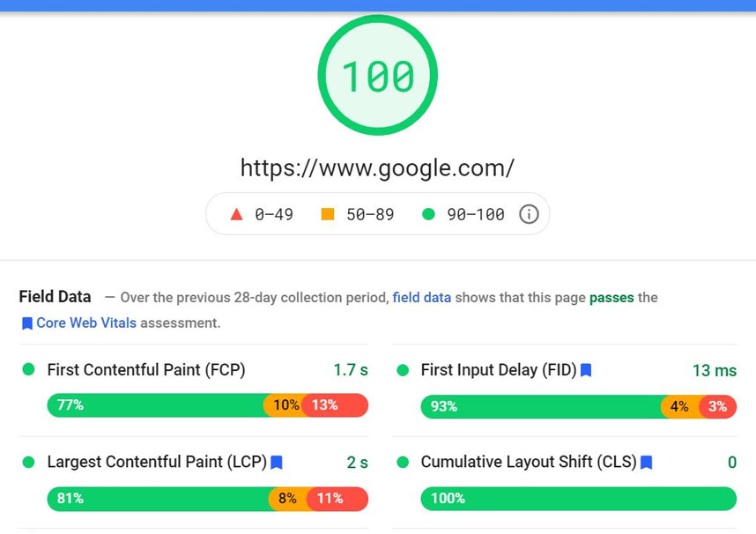This screenshot has width=756, height=534.
Task: Click the FCP green 77% bar segment
Action: [155, 405]
